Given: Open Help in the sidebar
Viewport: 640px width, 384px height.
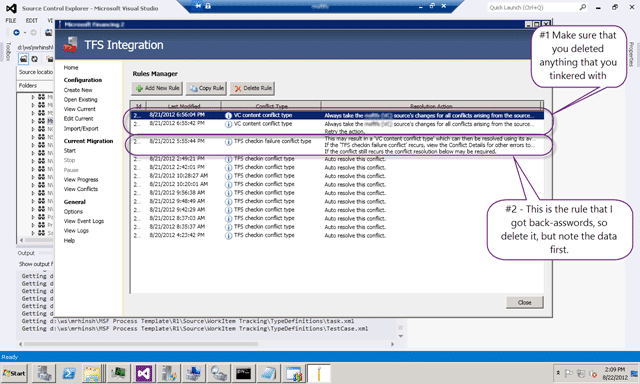Looking at the screenshot, I should coord(69,240).
